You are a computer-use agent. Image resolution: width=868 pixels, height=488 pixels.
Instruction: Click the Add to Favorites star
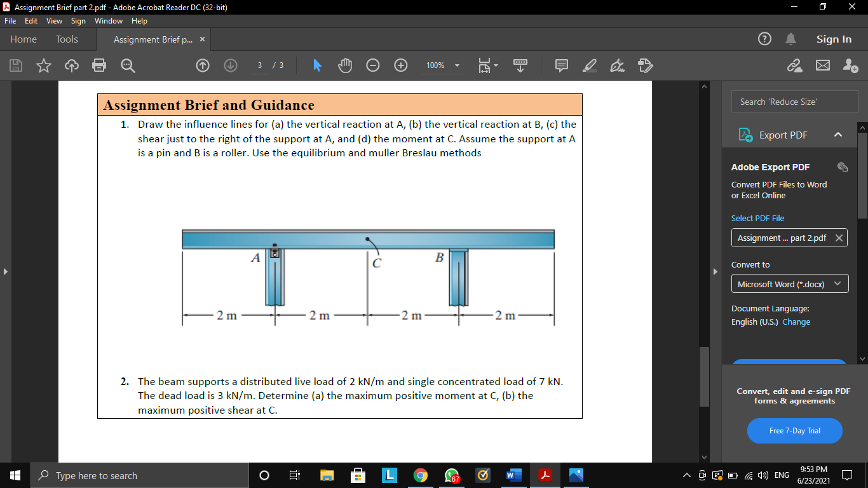coord(43,65)
